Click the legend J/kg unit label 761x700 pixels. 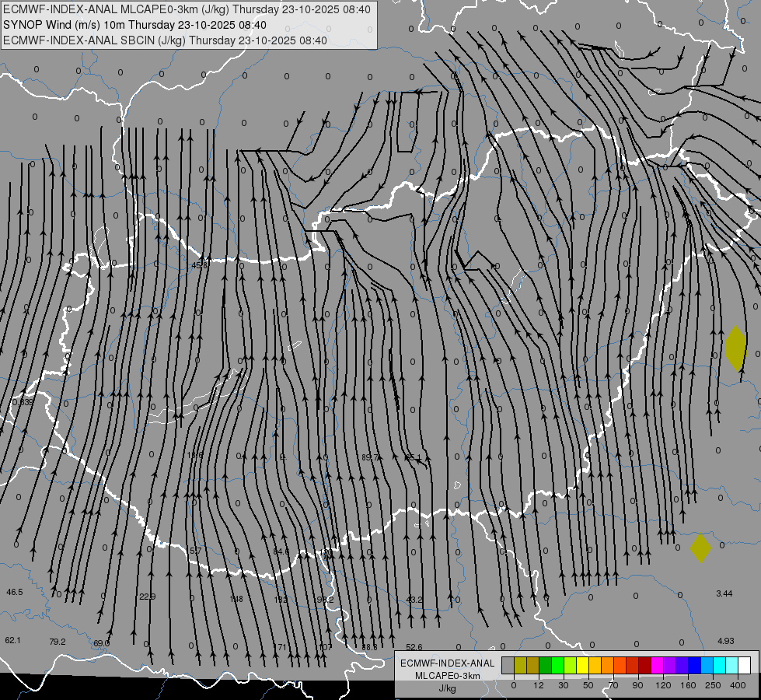pos(448,688)
